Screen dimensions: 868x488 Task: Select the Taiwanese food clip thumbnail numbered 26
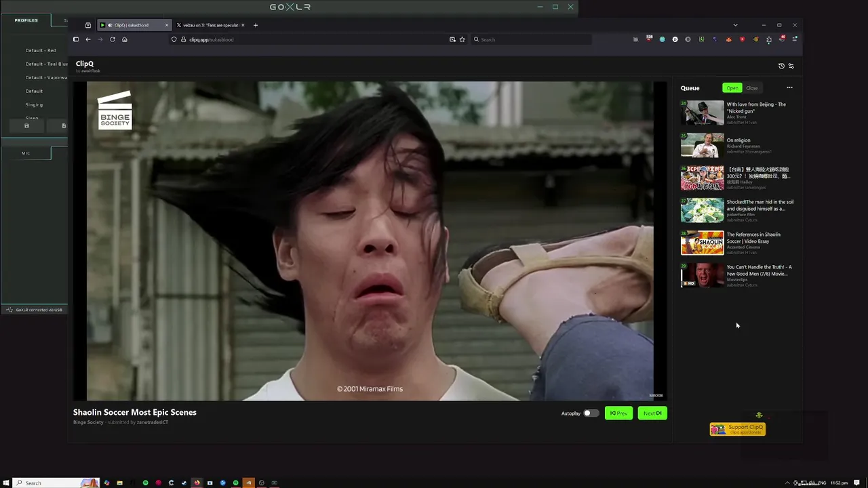click(703, 178)
